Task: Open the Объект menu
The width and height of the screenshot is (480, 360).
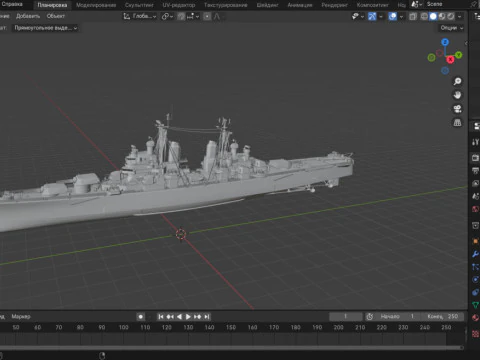Action: (56, 16)
